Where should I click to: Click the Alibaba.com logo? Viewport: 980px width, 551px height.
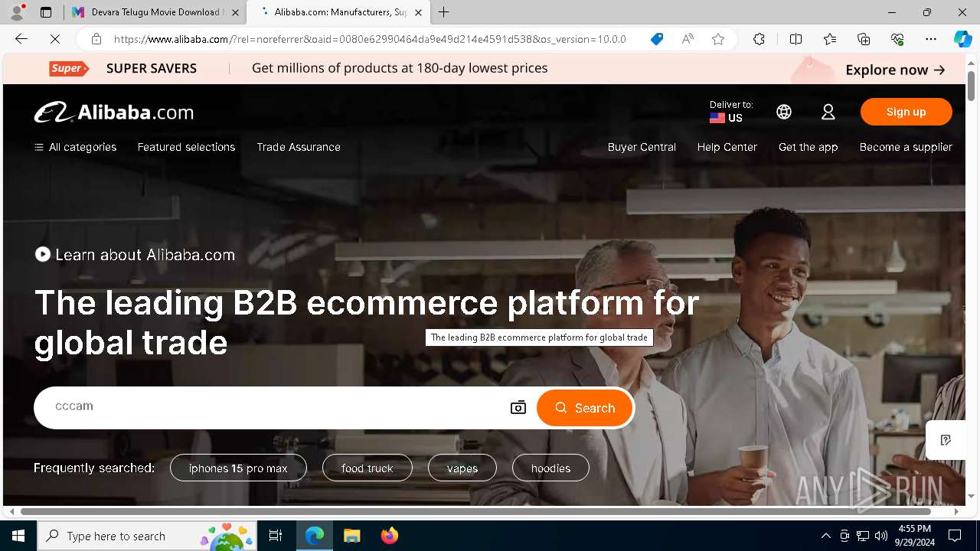[x=114, y=112]
